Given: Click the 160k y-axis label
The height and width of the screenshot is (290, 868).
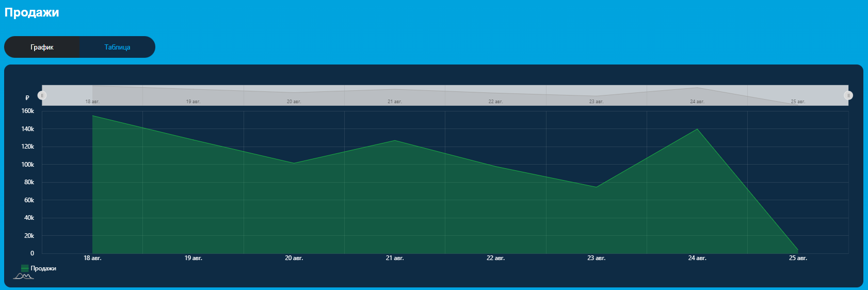Looking at the screenshot, I should tap(28, 111).
